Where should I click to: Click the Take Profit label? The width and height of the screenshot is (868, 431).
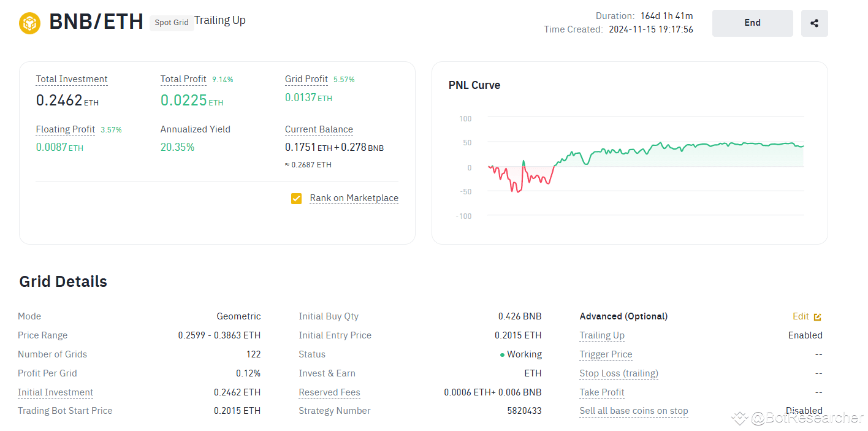(x=602, y=392)
